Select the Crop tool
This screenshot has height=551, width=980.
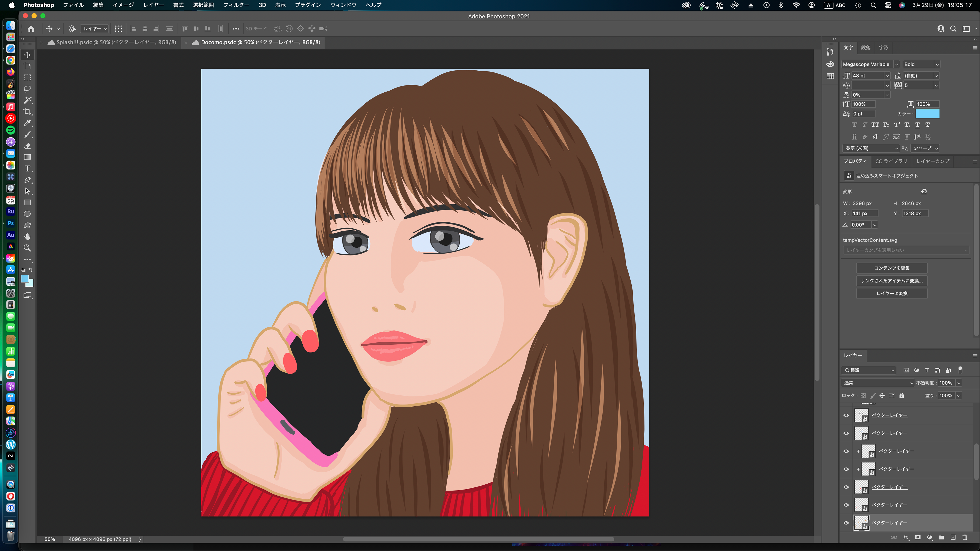27,112
